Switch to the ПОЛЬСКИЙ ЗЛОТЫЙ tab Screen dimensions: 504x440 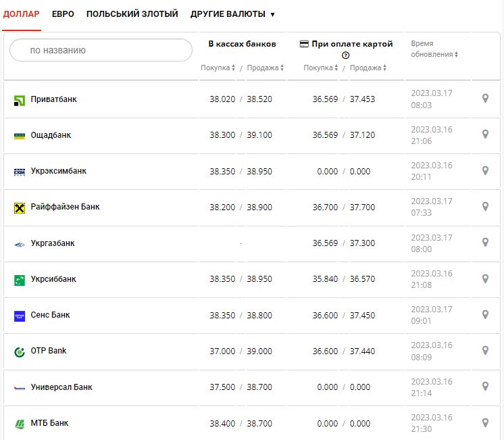[x=132, y=14]
